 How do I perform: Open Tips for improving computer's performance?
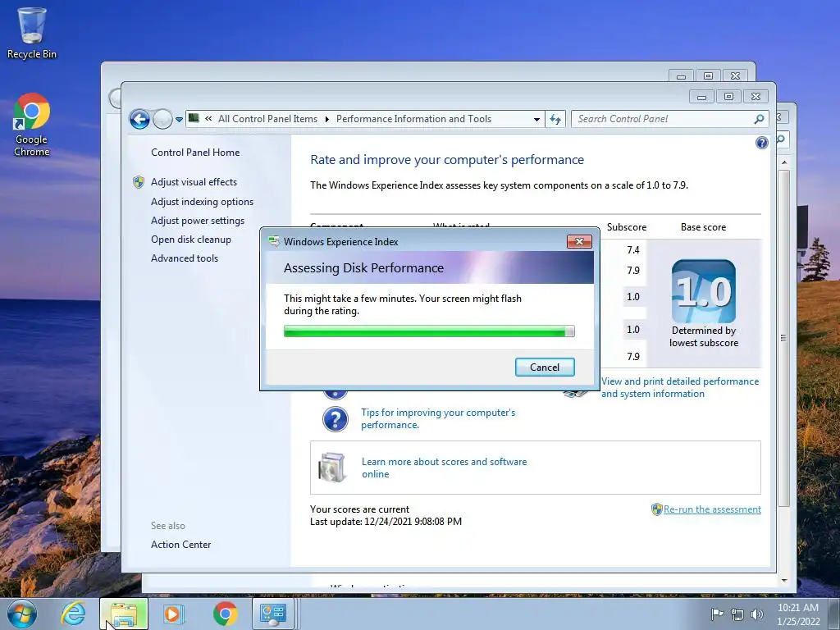point(438,418)
